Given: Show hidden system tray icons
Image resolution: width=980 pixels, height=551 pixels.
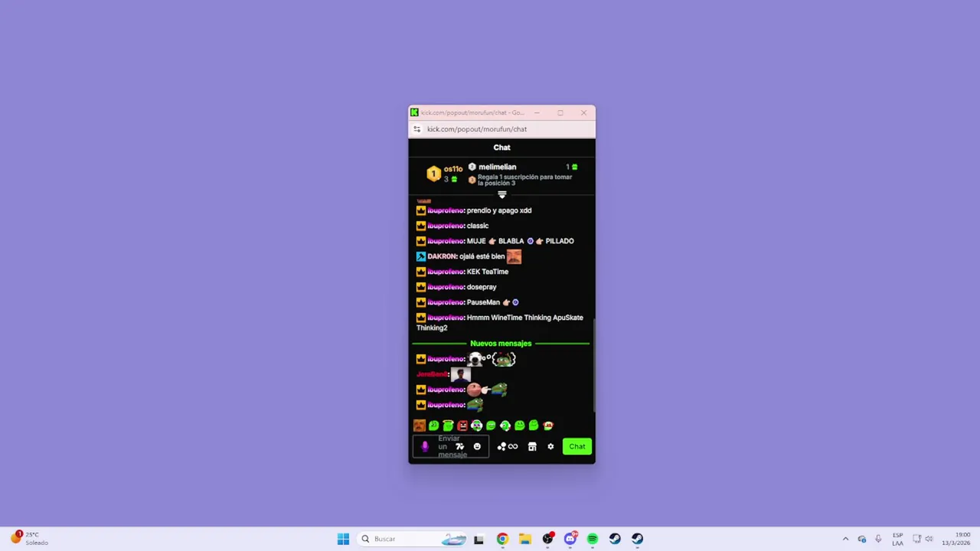Looking at the screenshot, I should [x=845, y=539].
